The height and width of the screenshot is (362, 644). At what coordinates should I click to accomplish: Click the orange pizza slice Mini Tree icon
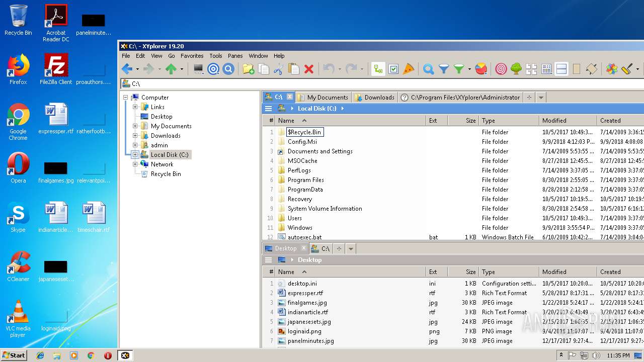(409, 69)
